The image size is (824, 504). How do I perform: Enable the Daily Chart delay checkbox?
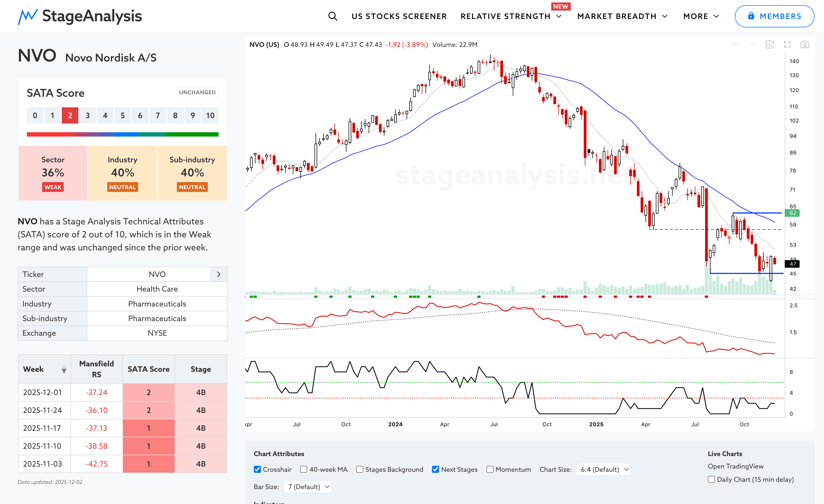711,479
